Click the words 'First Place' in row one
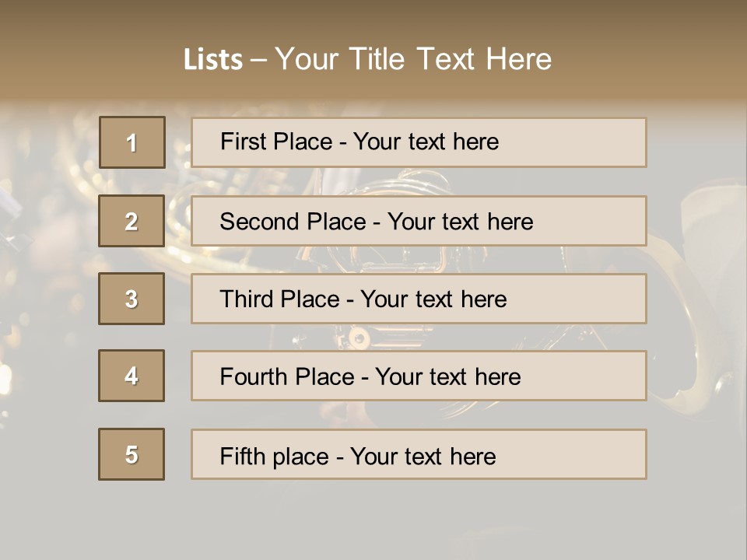747x560 pixels. [x=276, y=142]
